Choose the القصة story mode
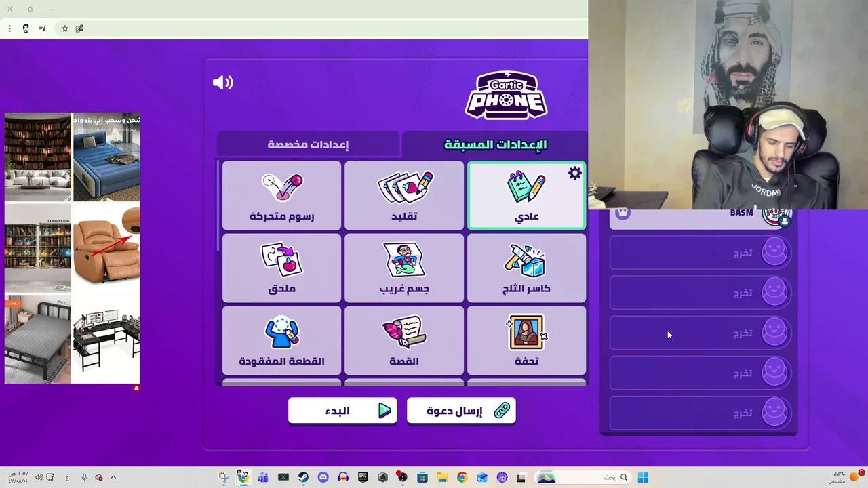The height and width of the screenshot is (488, 868). coord(404,340)
